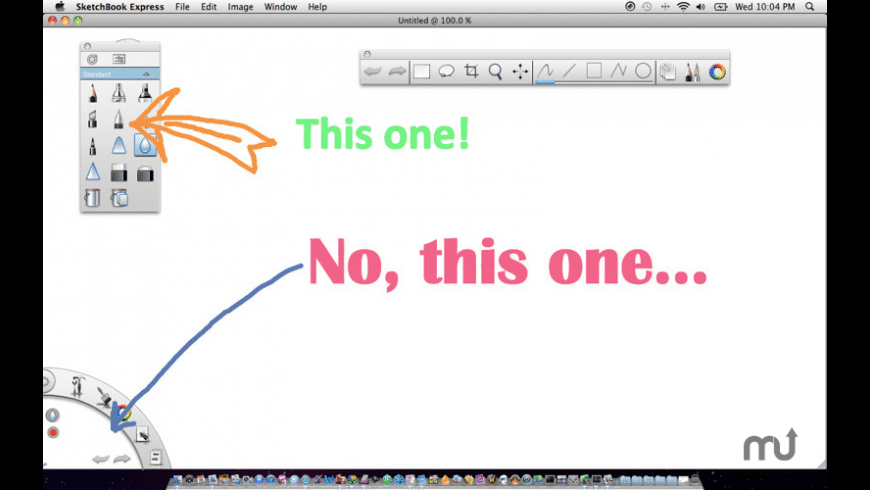Open the Color Editor wheel in toolbar
The height and width of the screenshot is (490, 870).
(x=717, y=72)
